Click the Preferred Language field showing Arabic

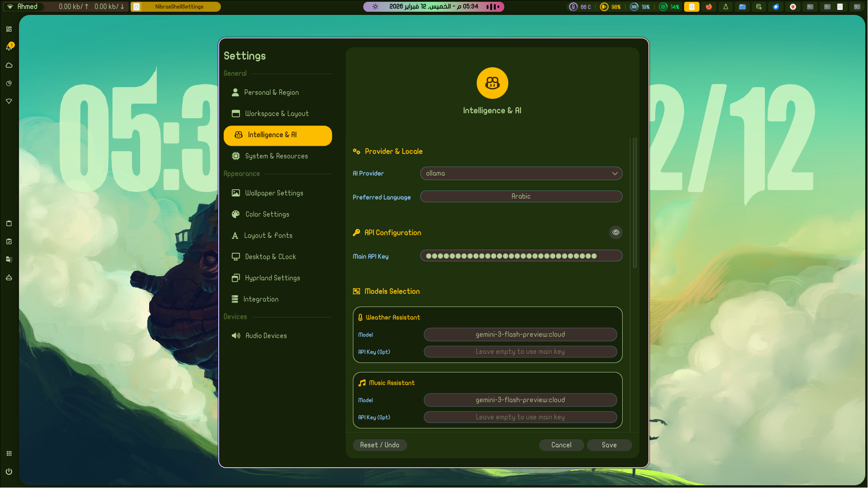tap(521, 196)
